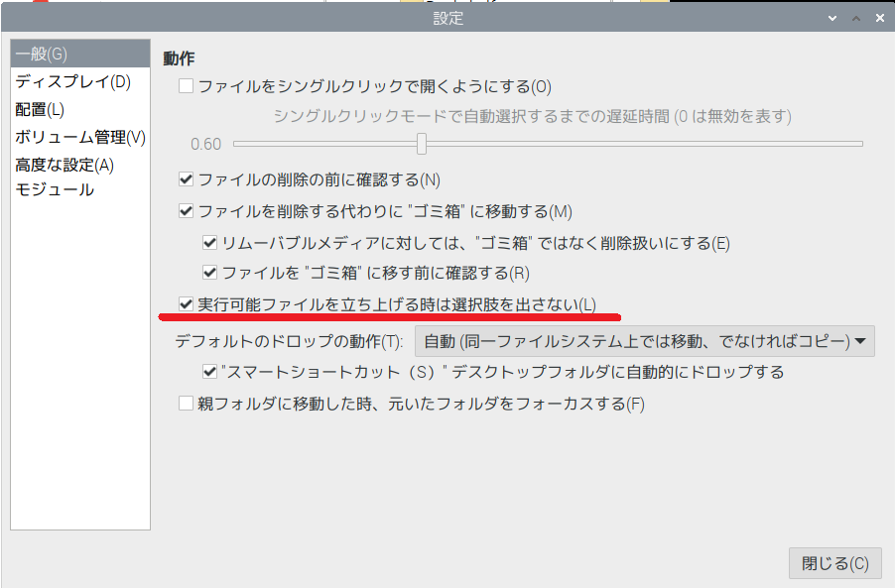Close the 設定 window with X
This screenshot has height=588, width=895.
(880, 18)
